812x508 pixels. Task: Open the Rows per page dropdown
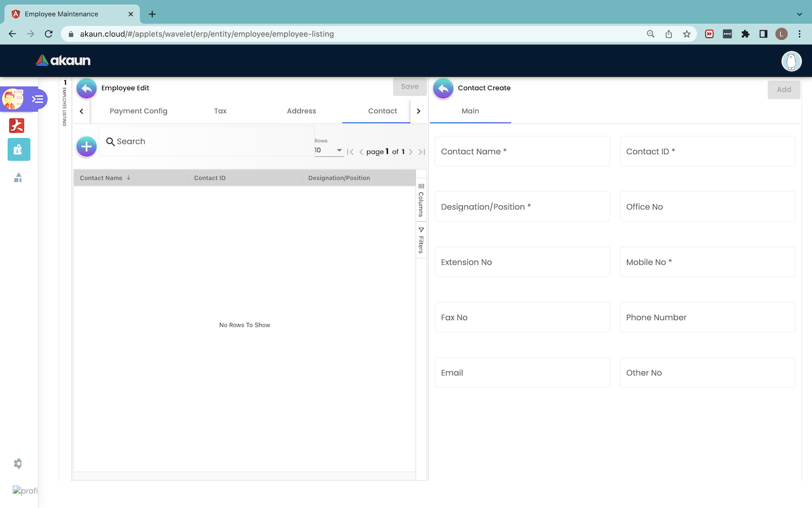click(329, 150)
